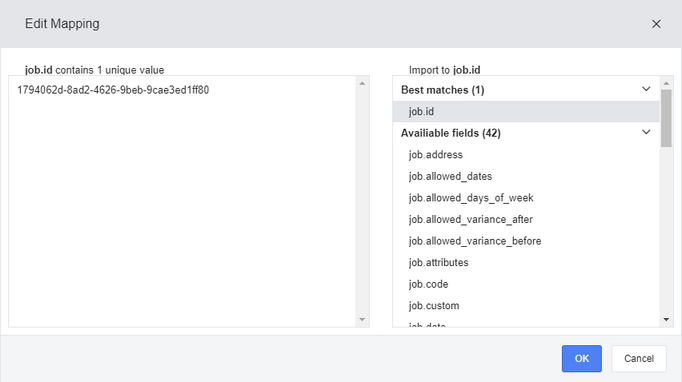The height and width of the screenshot is (382, 682).
Task: Close the Edit Mapping dialog
Action: pyautogui.click(x=656, y=24)
